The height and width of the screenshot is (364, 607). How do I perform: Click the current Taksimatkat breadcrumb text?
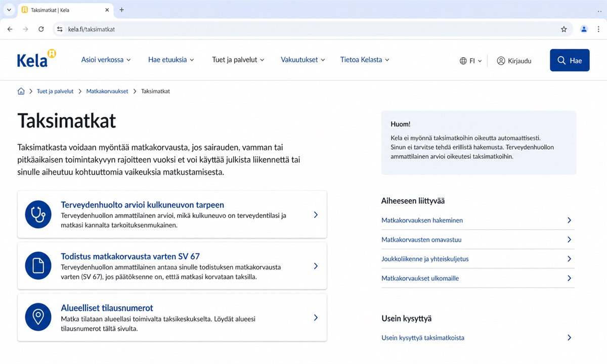[x=155, y=92]
